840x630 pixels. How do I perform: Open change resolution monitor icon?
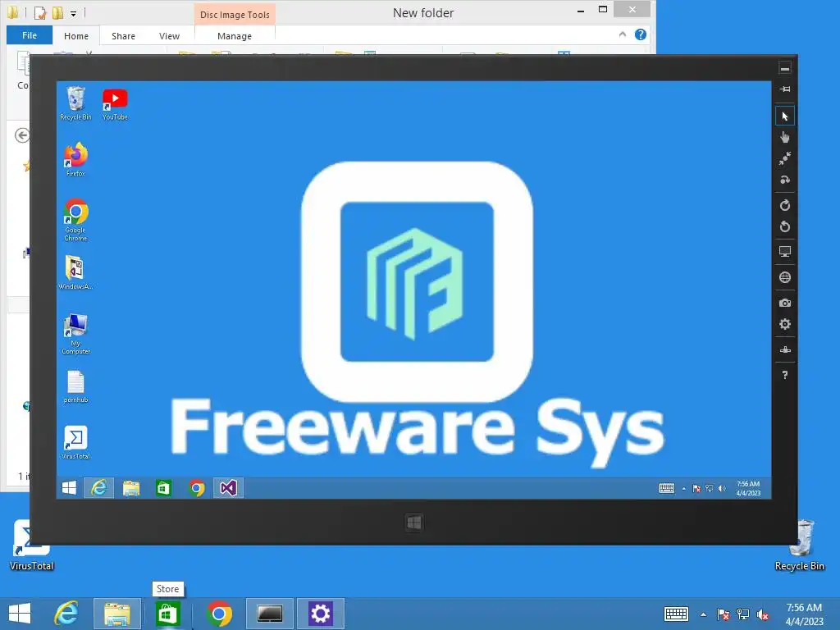(785, 252)
